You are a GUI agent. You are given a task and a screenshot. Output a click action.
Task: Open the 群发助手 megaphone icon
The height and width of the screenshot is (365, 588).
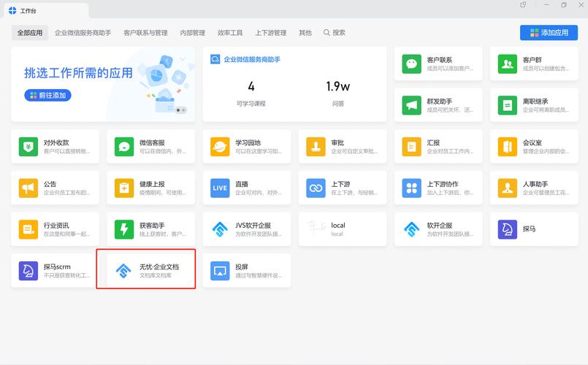click(412, 105)
